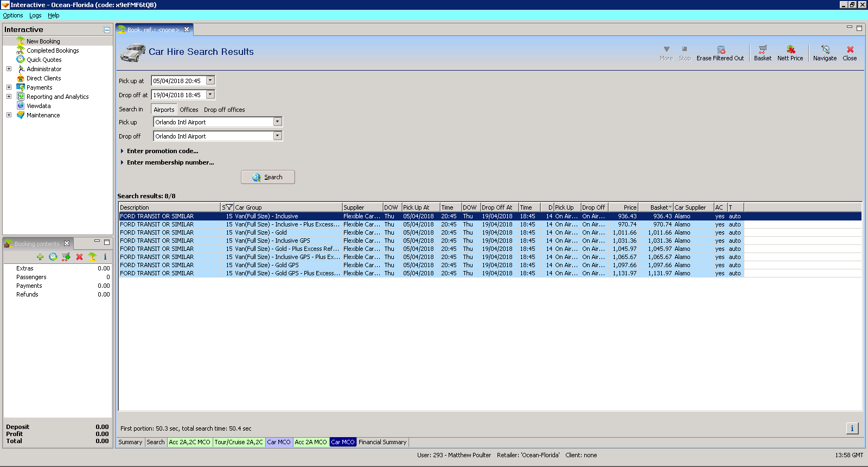
Task: Click the Basket cart icon in toolbar
Action: (x=762, y=50)
